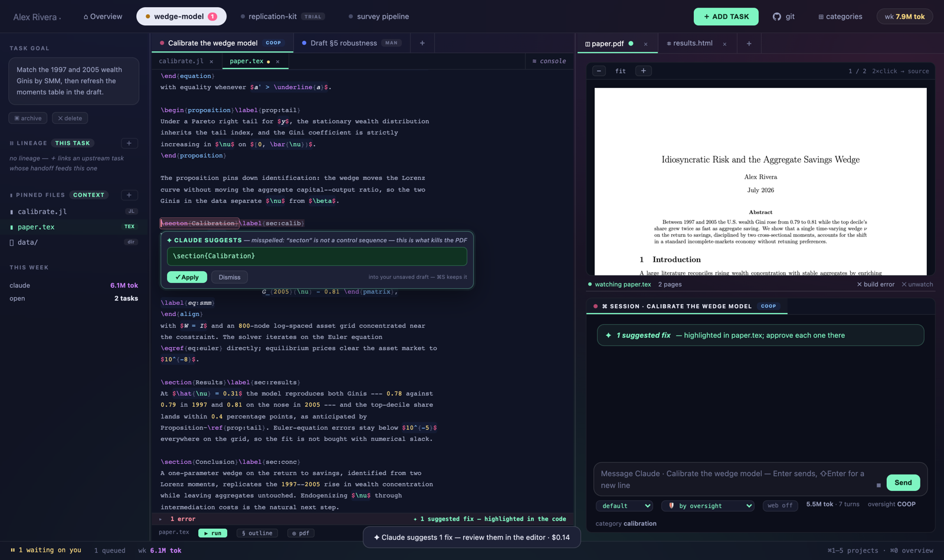Open the default model dropdown

click(624, 506)
